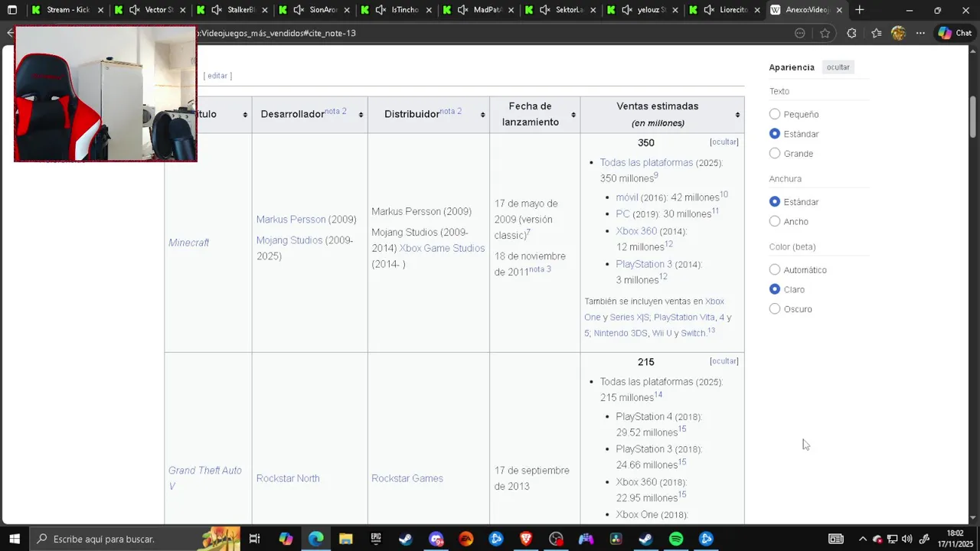The image size is (980, 551).
Task: Sort table by Fecha de lanzamiento arrows
Action: (573, 115)
